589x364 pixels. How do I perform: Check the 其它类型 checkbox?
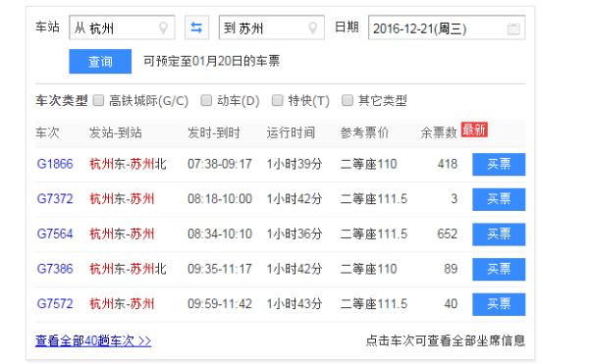[x=348, y=100]
